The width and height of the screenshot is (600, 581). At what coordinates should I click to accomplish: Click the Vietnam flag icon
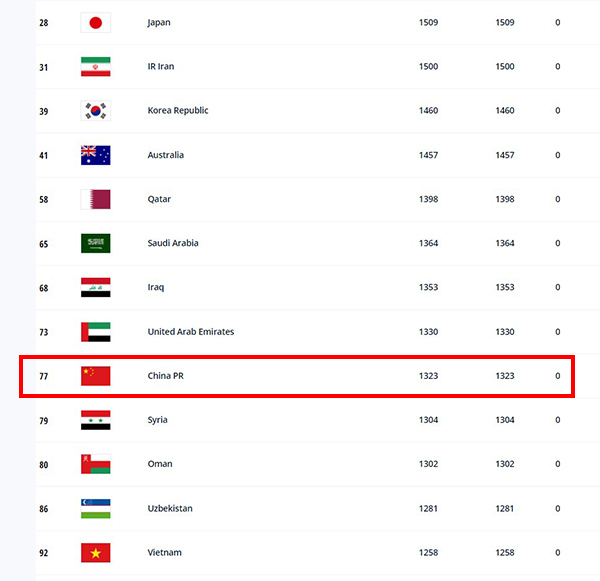(95, 552)
